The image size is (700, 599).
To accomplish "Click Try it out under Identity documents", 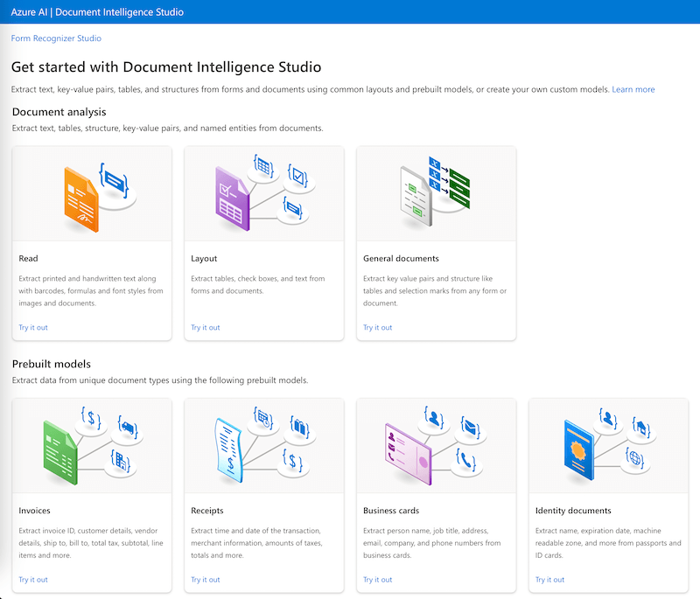I will tap(550, 580).
